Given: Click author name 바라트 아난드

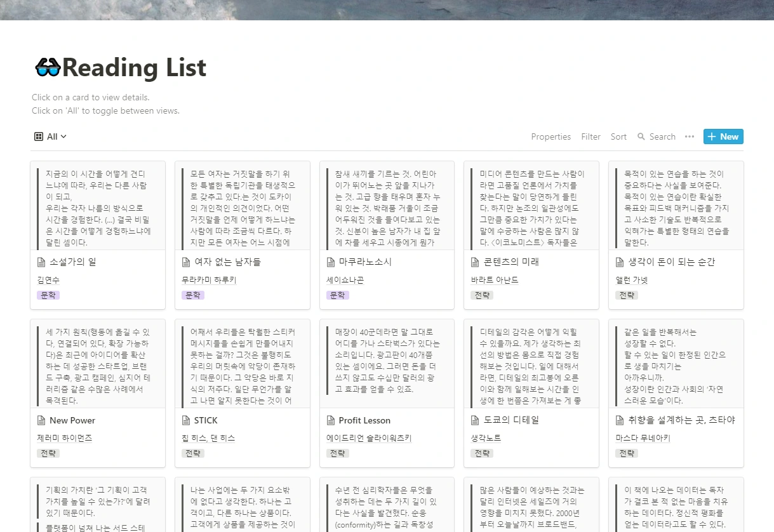Looking at the screenshot, I should (x=495, y=280).
